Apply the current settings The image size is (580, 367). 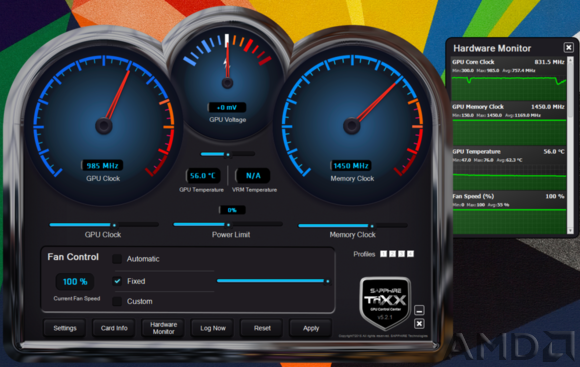(x=311, y=328)
